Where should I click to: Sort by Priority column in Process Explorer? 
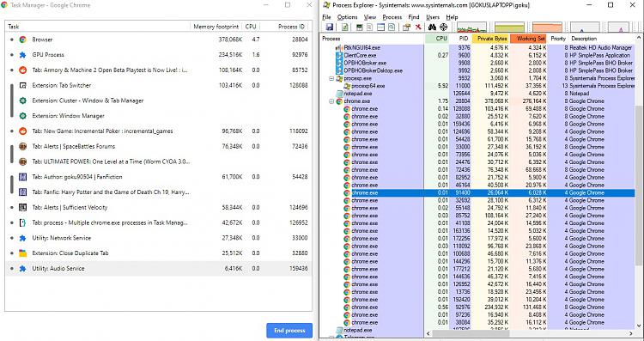(558, 39)
